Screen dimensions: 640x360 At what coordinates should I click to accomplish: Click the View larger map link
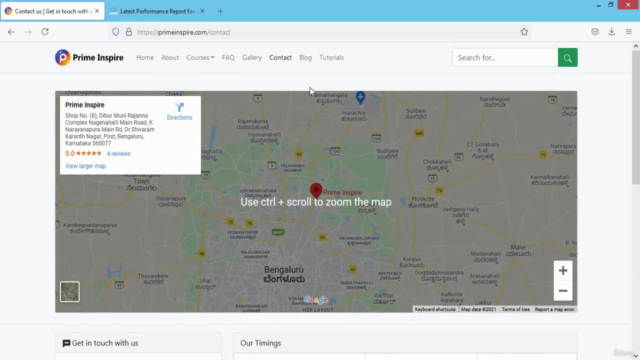(85, 166)
